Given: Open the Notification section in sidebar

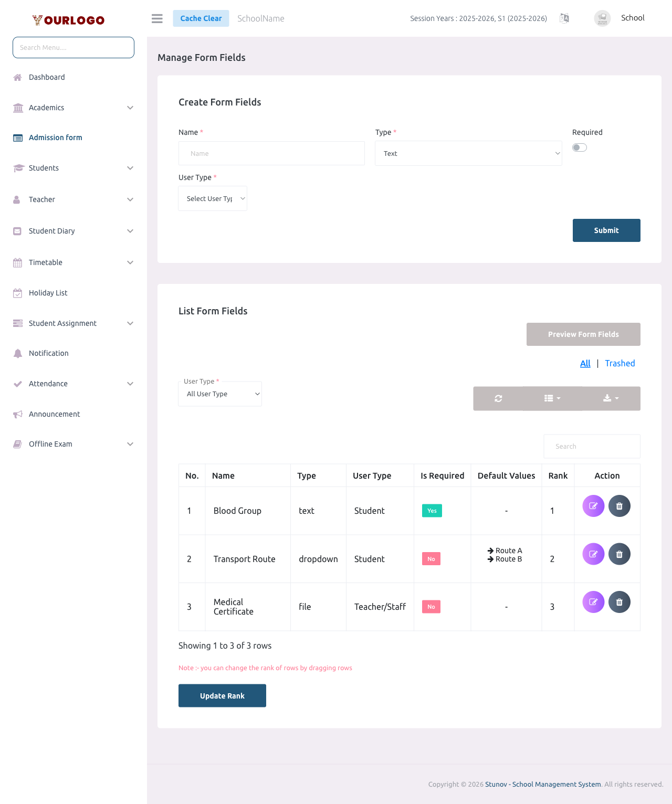Looking at the screenshot, I should pos(48,353).
